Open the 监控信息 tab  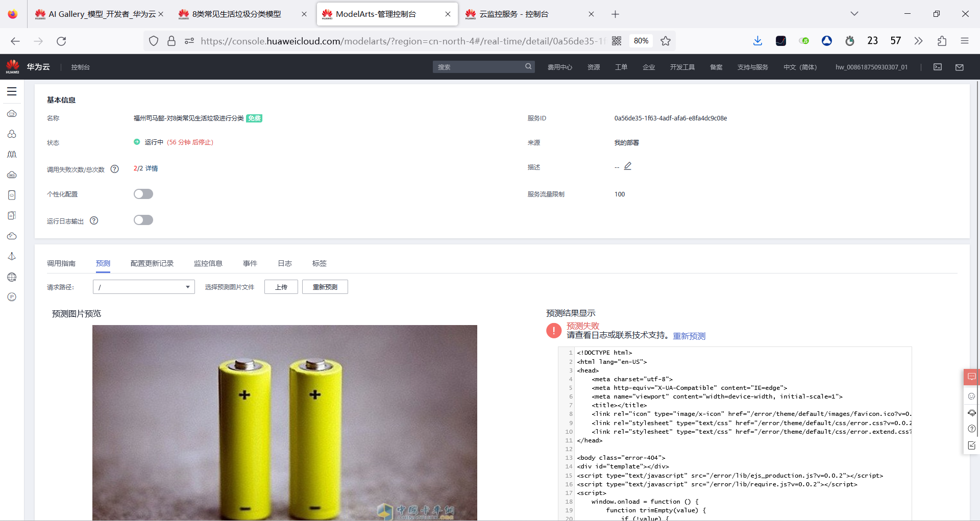click(208, 263)
